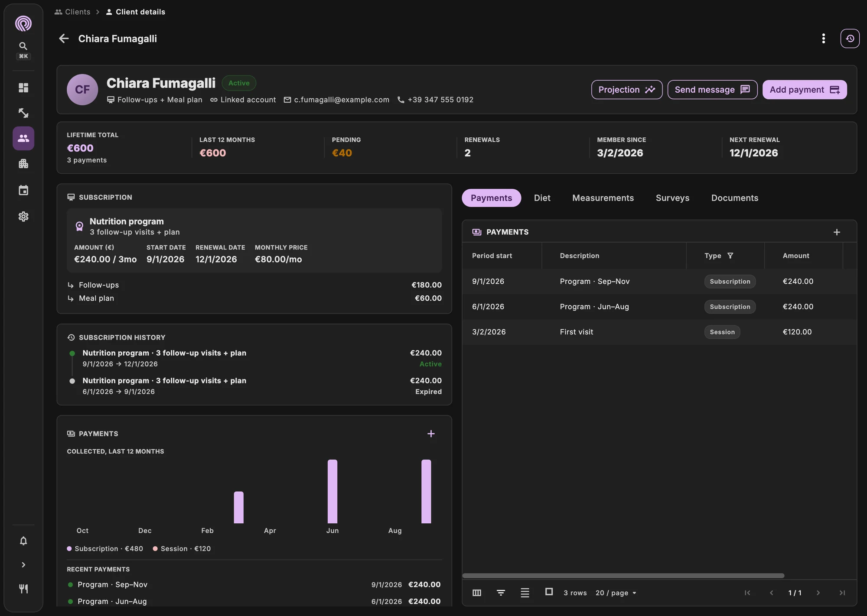
Task: Open the Type column filter icon
Action: [x=730, y=256]
